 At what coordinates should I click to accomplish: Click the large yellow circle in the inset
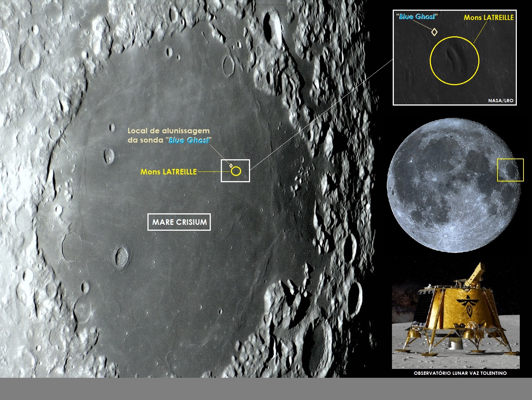(454, 60)
